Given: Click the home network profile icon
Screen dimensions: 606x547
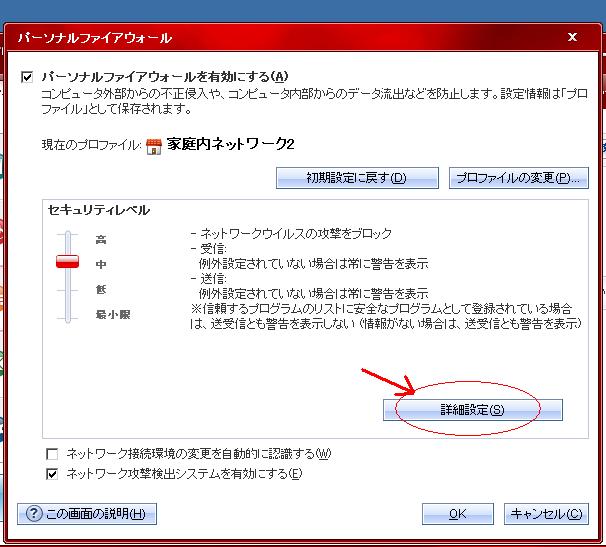Looking at the screenshot, I should 154,145.
